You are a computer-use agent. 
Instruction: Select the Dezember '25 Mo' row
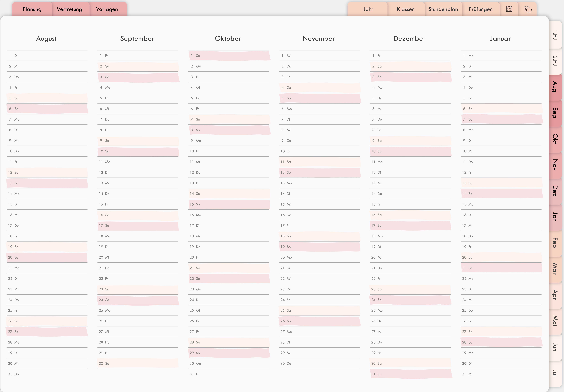point(410,310)
